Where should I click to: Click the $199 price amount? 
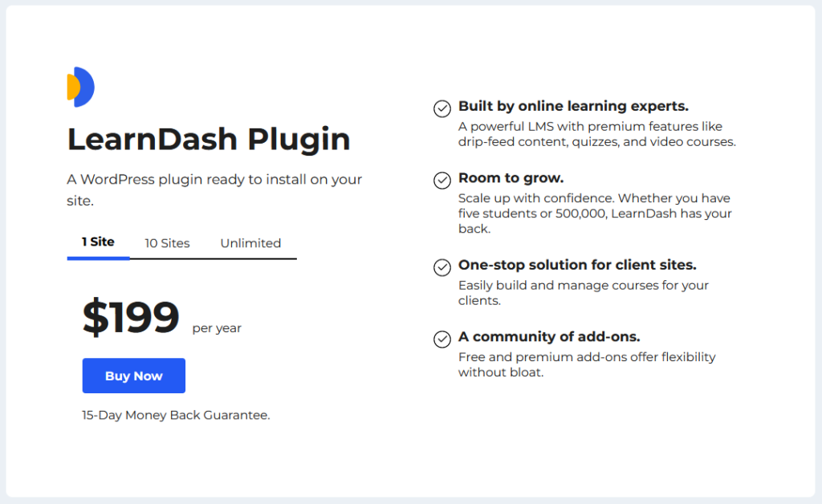(131, 318)
